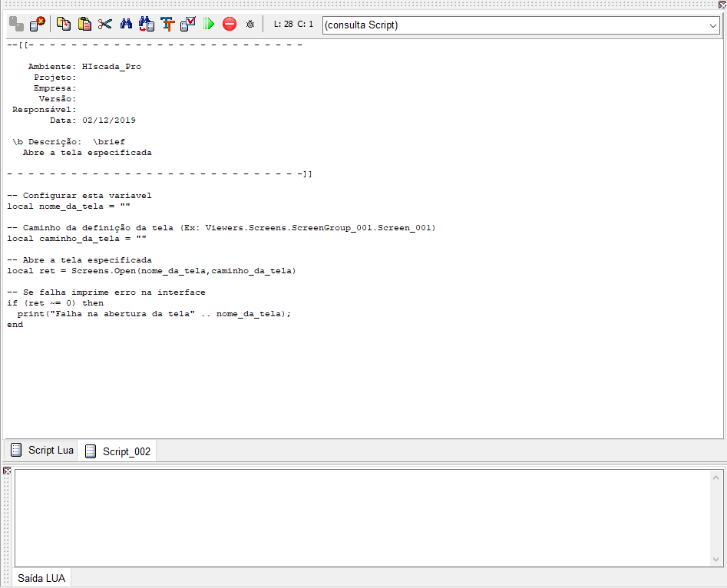Select the Saída LUA tab

pos(41,578)
